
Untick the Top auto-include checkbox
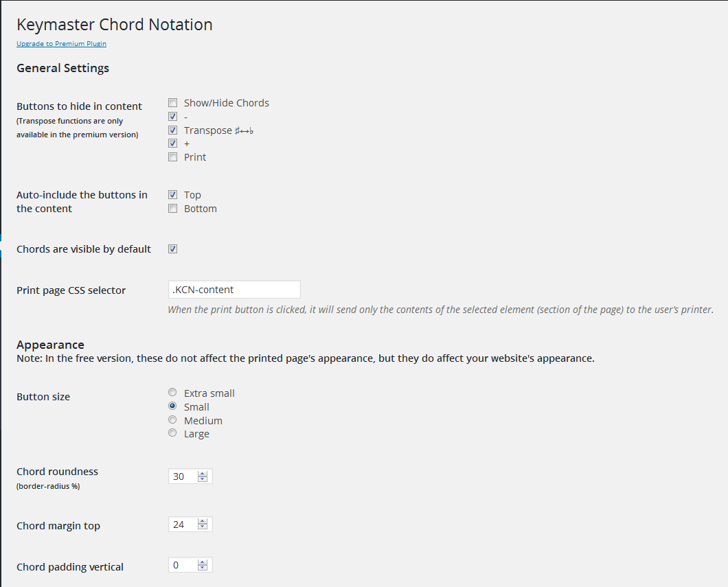[172, 194]
